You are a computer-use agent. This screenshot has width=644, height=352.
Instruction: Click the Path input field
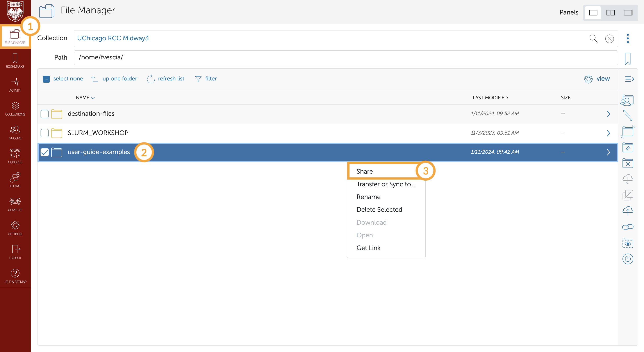[x=345, y=57]
